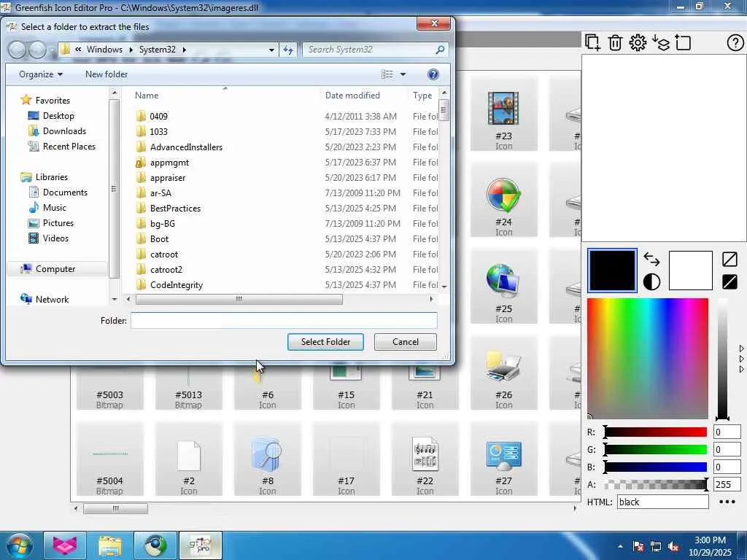
Task: Click the search magnifier icon in dialog
Action: 440,50
